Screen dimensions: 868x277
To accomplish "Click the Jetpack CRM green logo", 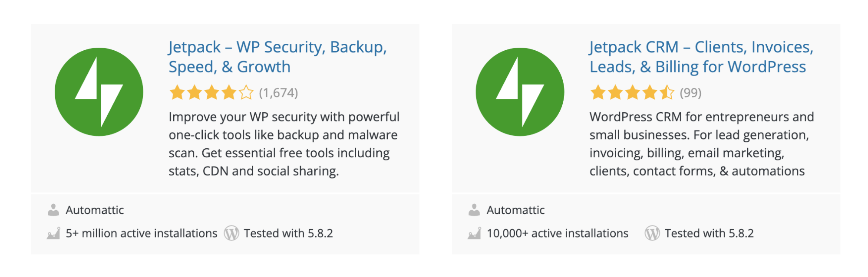I will coord(520,92).
